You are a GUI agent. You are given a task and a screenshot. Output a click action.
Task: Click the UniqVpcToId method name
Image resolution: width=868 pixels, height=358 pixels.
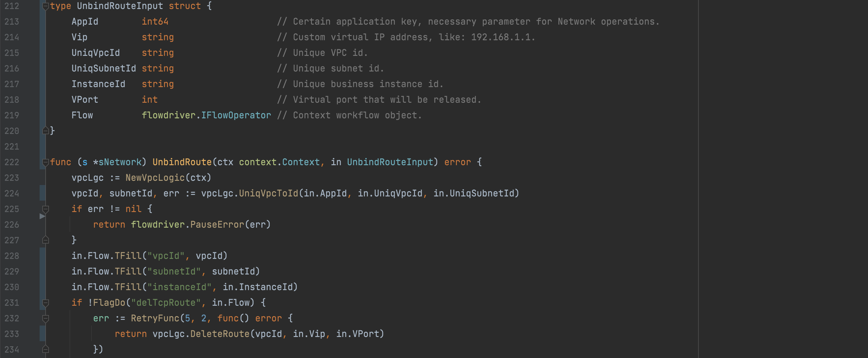coord(268,193)
